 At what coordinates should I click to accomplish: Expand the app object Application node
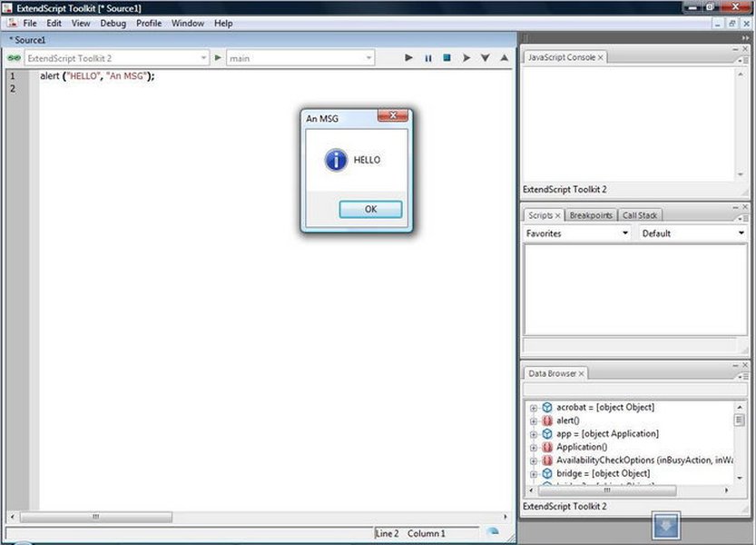click(x=534, y=434)
